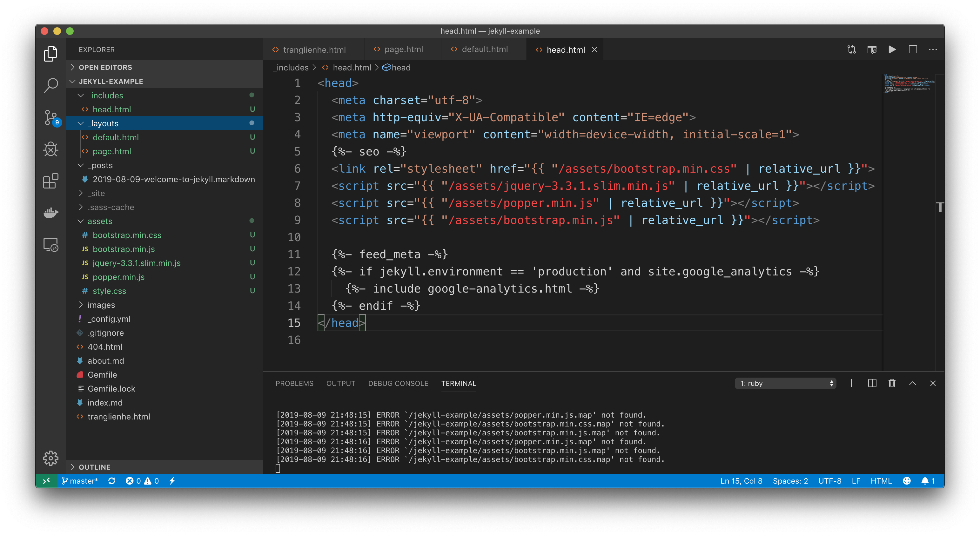980x535 pixels.
Task: Open the Docker view whale icon
Action: (x=50, y=213)
